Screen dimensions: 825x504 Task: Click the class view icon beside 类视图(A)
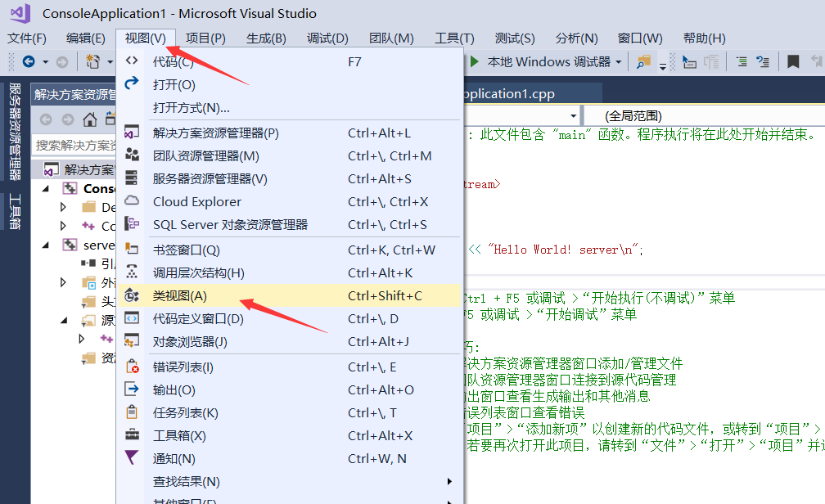click(x=132, y=295)
